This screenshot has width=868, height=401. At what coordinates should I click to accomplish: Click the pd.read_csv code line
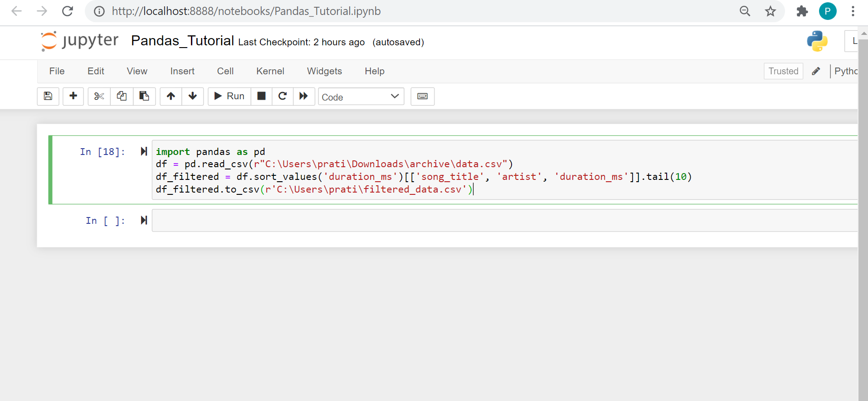pos(334,164)
